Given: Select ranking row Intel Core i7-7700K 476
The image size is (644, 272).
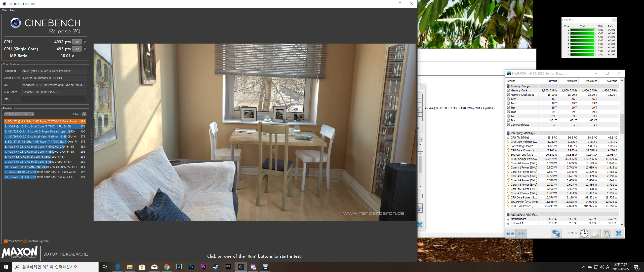Looking at the screenshot, I should 45,126.
